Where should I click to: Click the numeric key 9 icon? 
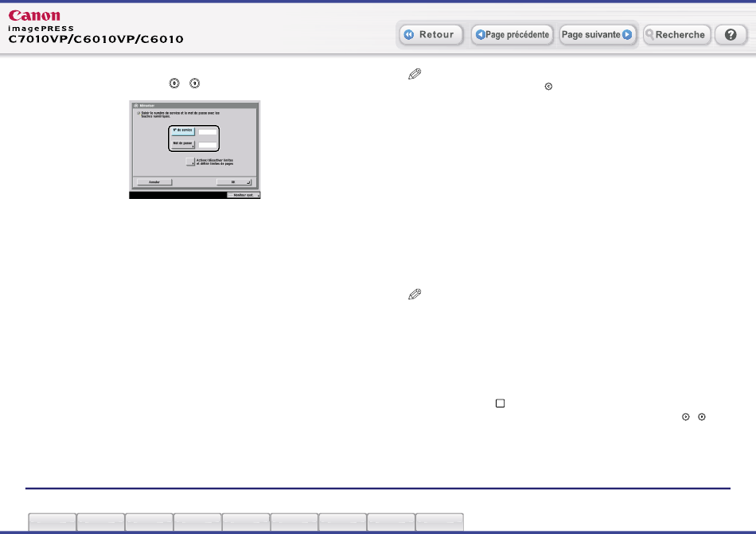pos(194,84)
